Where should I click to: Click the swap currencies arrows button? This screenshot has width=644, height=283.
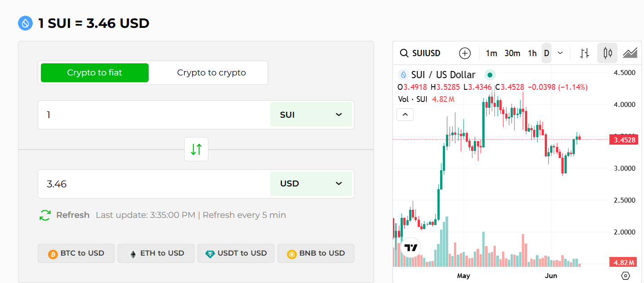(196, 149)
